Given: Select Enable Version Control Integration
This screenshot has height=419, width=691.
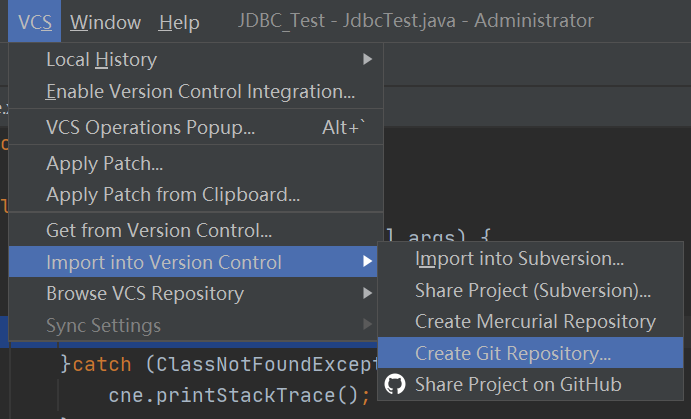Looking at the screenshot, I should [196, 92].
